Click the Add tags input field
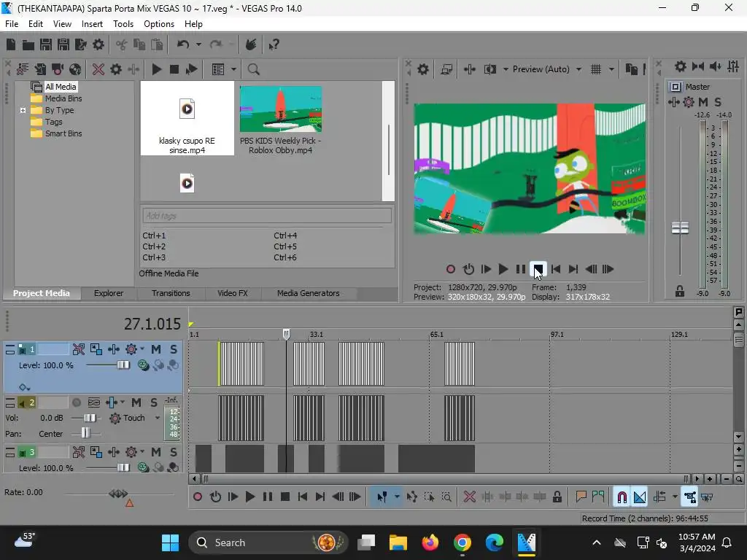 (267, 216)
